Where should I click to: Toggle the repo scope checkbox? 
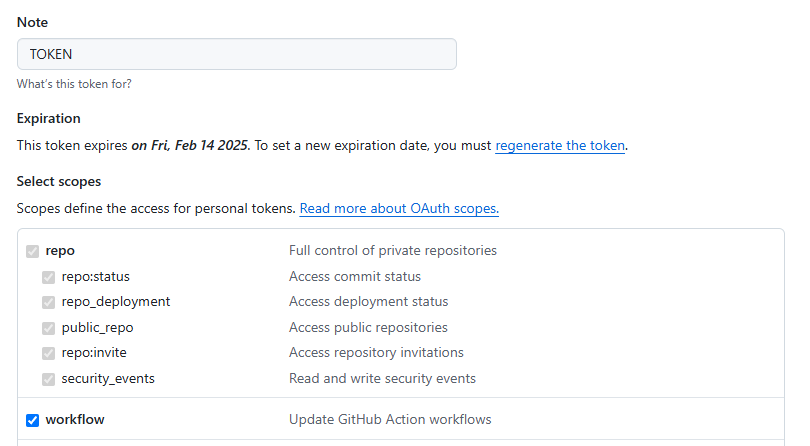pos(33,251)
